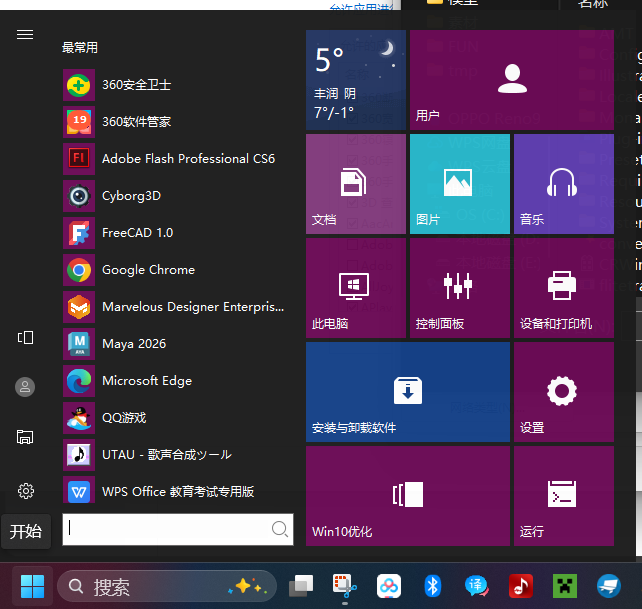Focus the start menu search input box
642x609 pixels.
click(178, 529)
